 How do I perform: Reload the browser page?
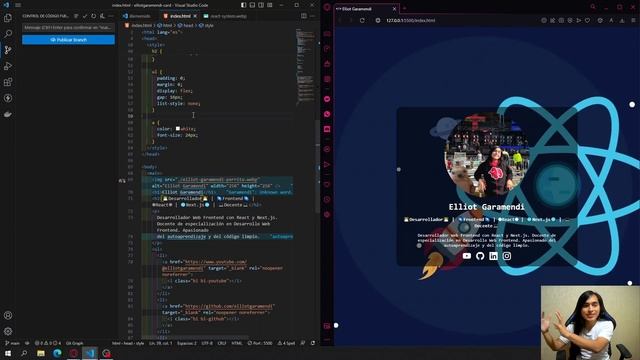[x=362, y=20]
